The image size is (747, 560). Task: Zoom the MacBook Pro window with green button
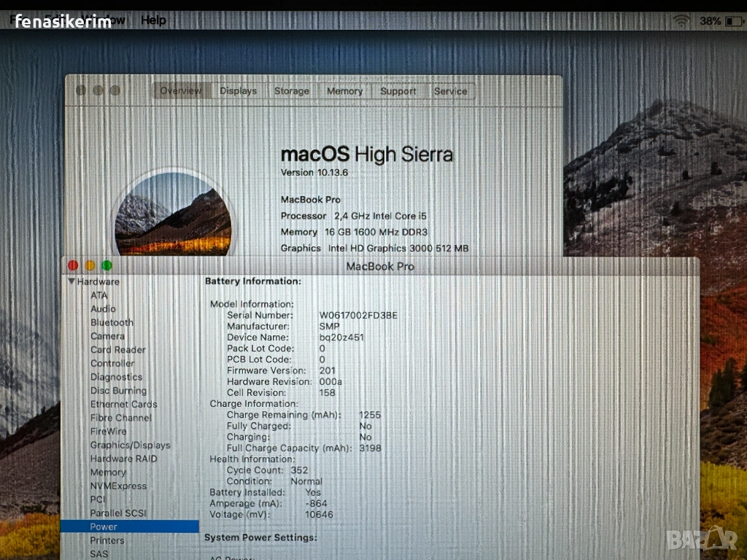pos(107,266)
